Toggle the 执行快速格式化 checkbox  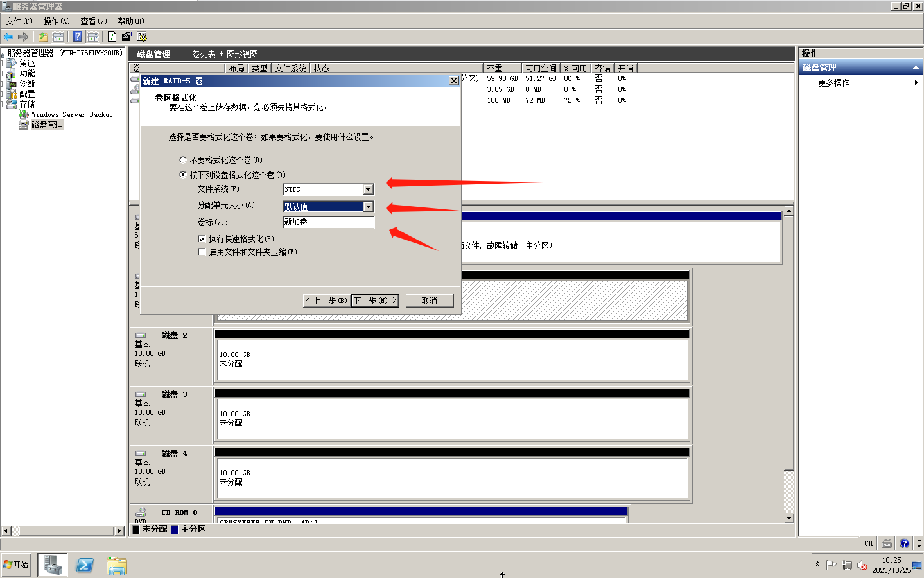pyautogui.click(x=202, y=239)
